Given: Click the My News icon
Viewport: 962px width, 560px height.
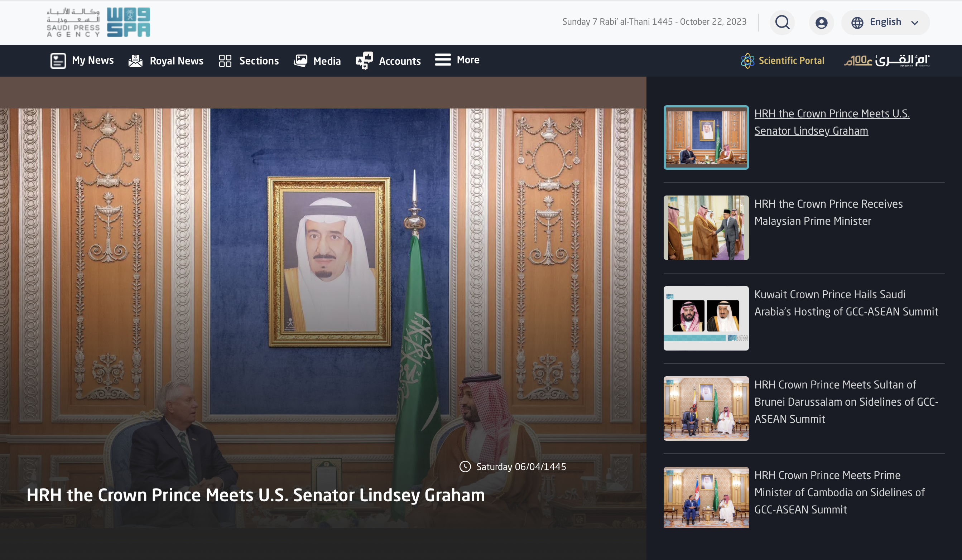Looking at the screenshot, I should pyautogui.click(x=58, y=60).
